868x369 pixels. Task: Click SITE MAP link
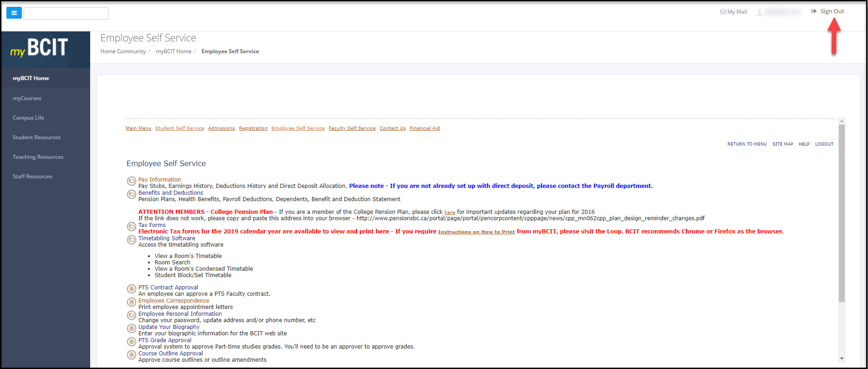(x=782, y=144)
